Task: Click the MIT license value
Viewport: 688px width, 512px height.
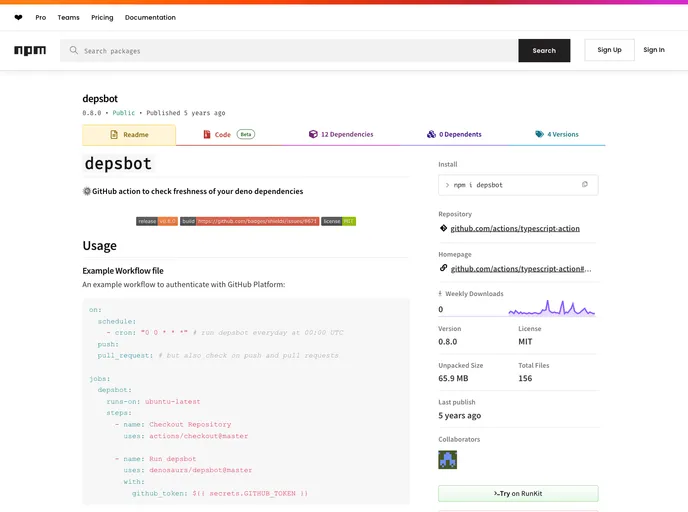Action: coord(525,341)
